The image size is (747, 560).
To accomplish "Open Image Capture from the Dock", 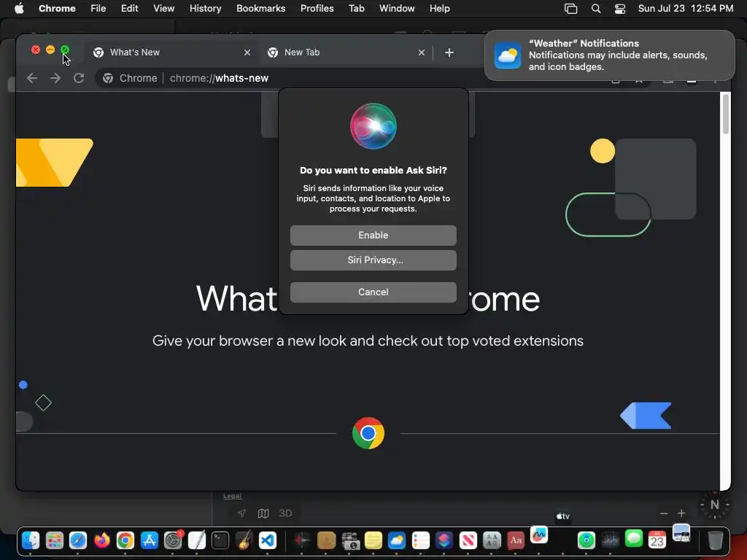I will tap(349, 540).
